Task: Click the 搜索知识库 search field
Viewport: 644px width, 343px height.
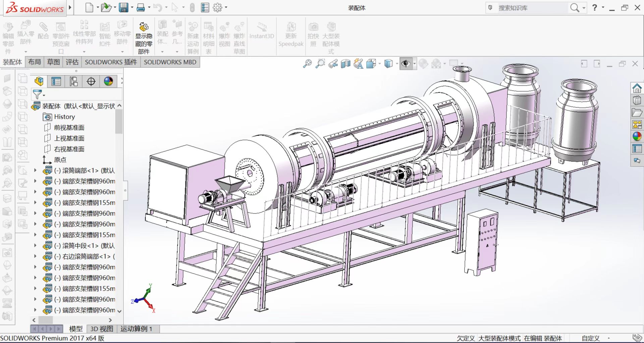Action: (x=532, y=8)
